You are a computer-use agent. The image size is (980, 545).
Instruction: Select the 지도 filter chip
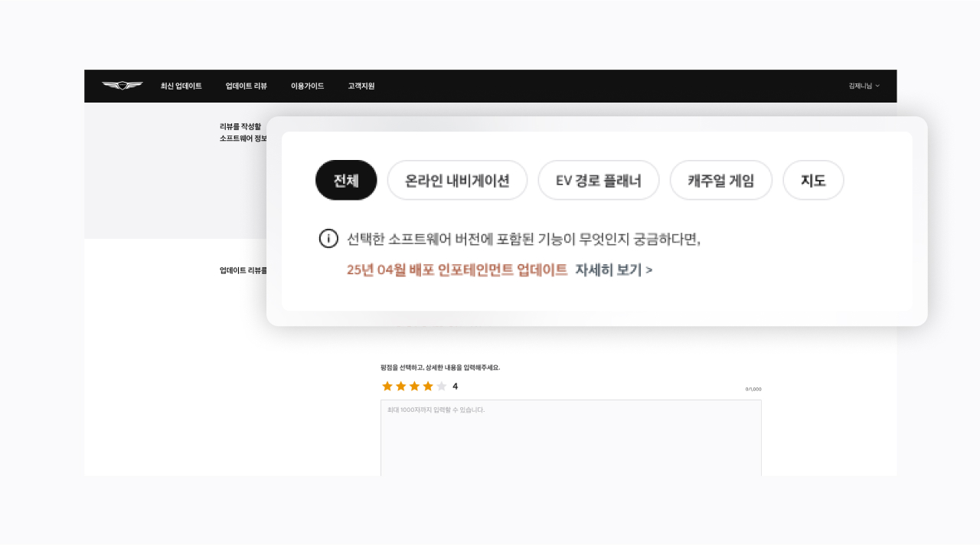813,181
